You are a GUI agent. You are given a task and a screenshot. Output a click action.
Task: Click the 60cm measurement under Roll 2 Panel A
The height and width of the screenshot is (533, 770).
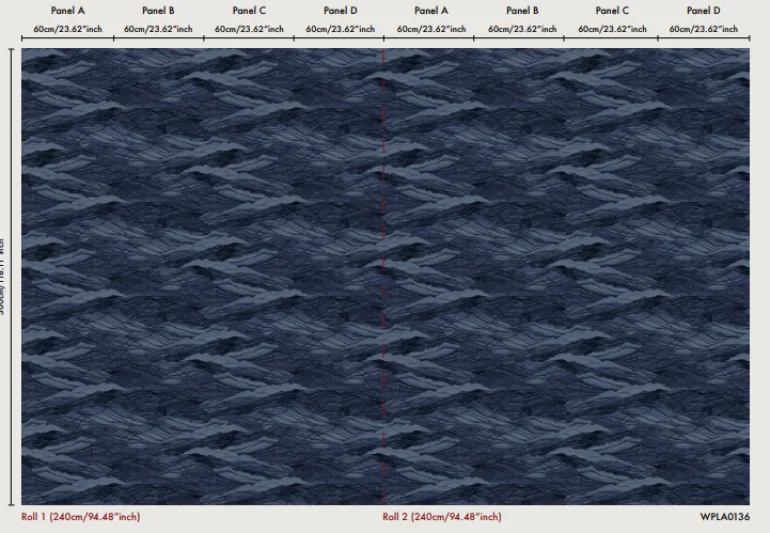click(x=431, y=30)
